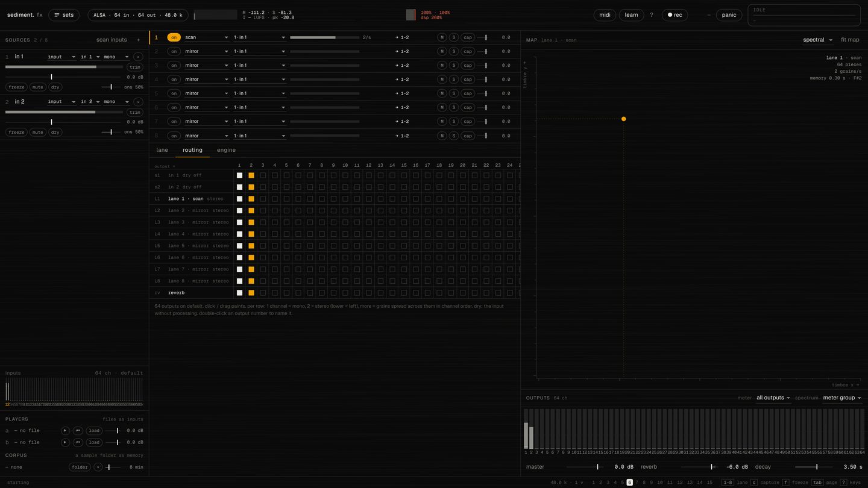Image resolution: width=868 pixels, height=488 pixels.
Task: Rewind player a to start
Action: pos(78,431)
